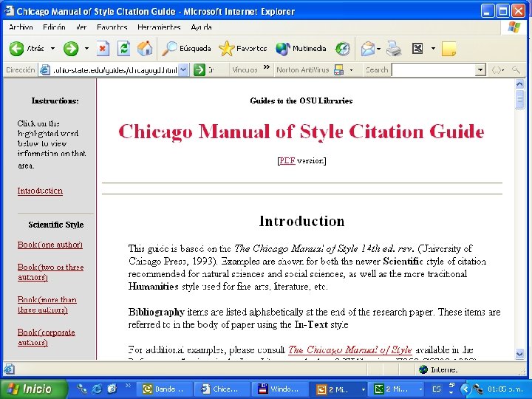Stop loading with the red X icon

(x=103, y=49)
